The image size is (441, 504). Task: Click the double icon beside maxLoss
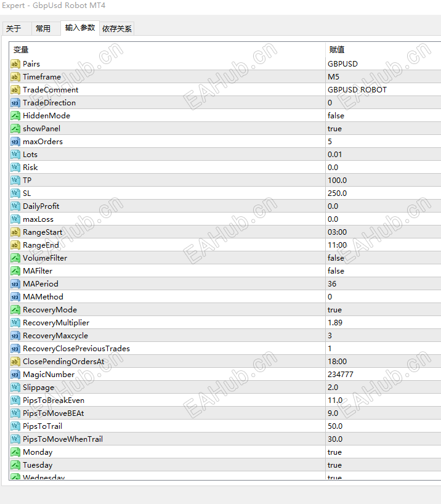[x=15, y=219]
